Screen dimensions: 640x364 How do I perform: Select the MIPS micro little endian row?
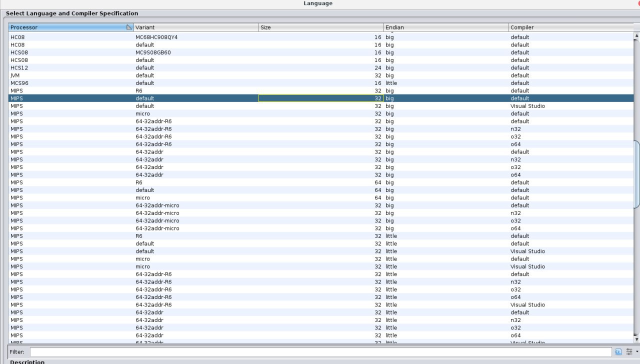click(x=200, y=258)
